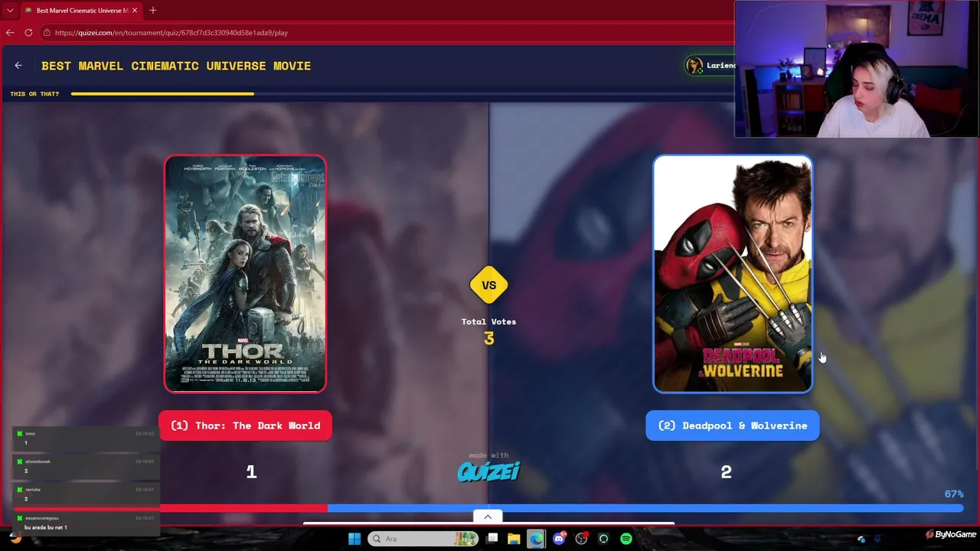Open OBS Studio from the taskbar
The image size is (980, 551).
582,539
